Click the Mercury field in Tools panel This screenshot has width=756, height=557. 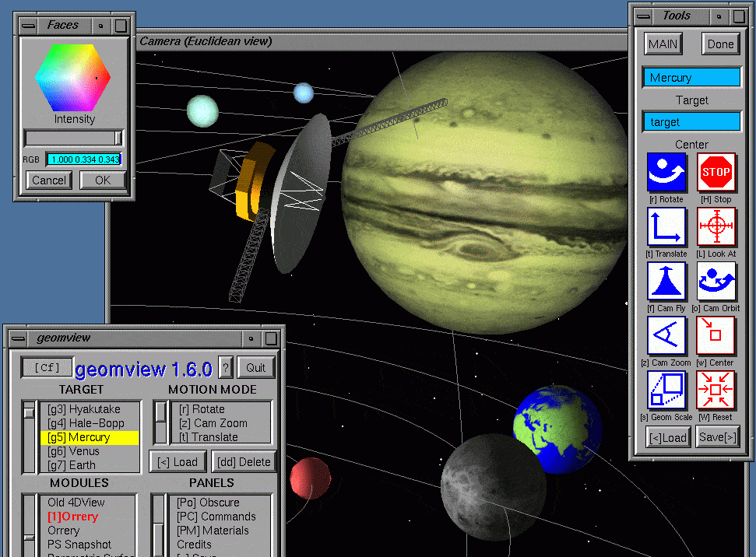point(691,78)
